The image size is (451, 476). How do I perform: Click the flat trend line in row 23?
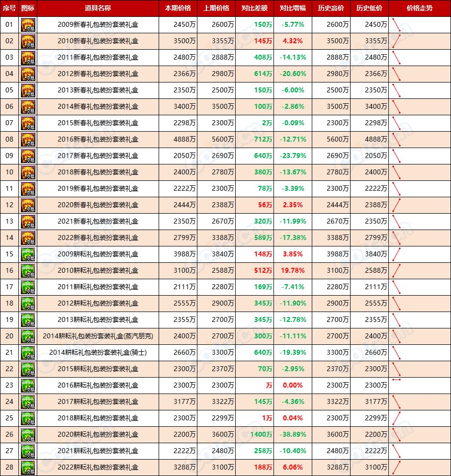pyautogui.click(x=396, y=380)
